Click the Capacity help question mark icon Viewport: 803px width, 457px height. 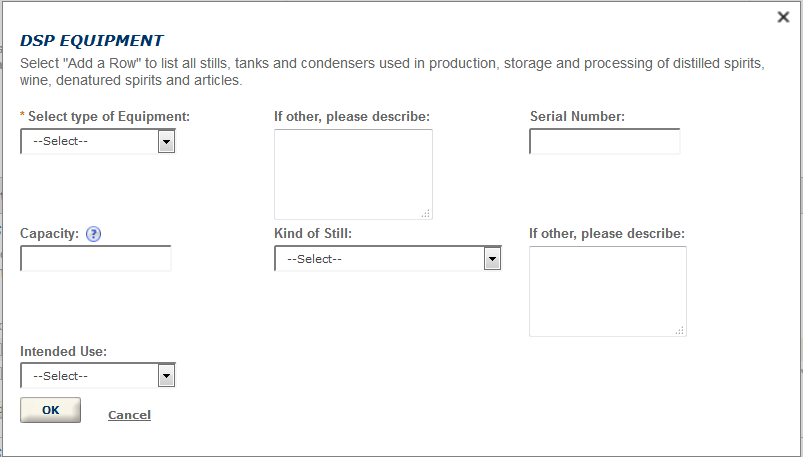point(94,234)
